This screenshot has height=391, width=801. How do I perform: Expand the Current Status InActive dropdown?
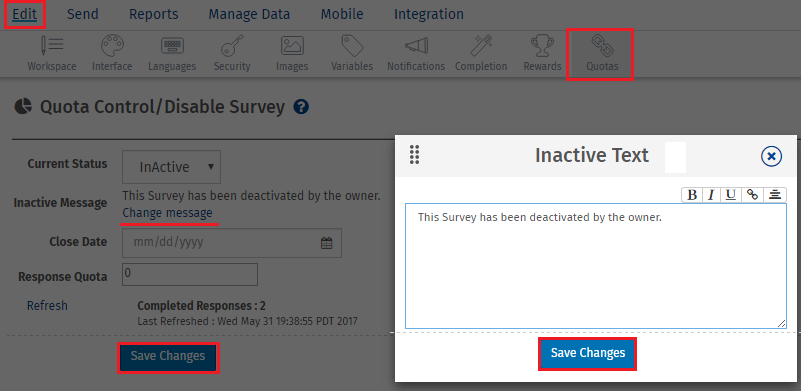coord(172,167)
